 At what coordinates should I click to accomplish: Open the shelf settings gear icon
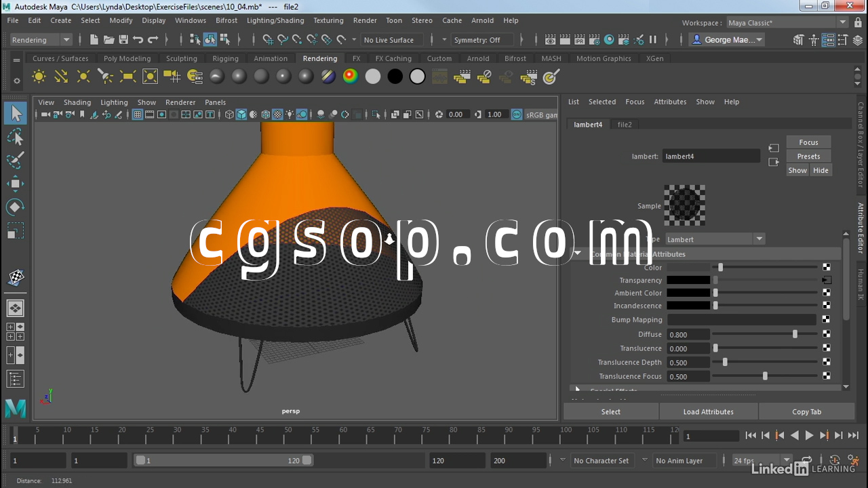click(17, 81)
